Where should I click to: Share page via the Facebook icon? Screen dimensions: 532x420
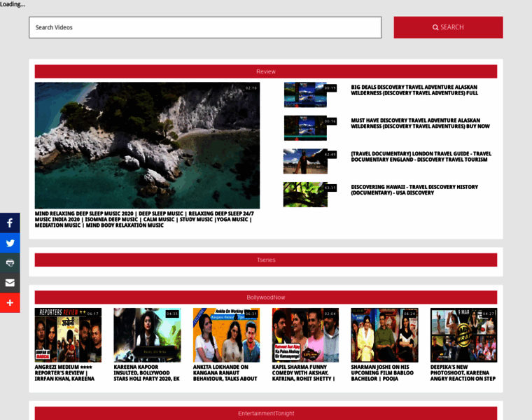[x=10, y=223]
